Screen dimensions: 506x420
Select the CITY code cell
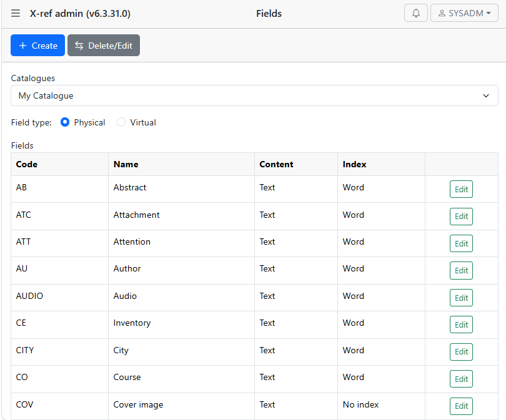coord(60,352)
